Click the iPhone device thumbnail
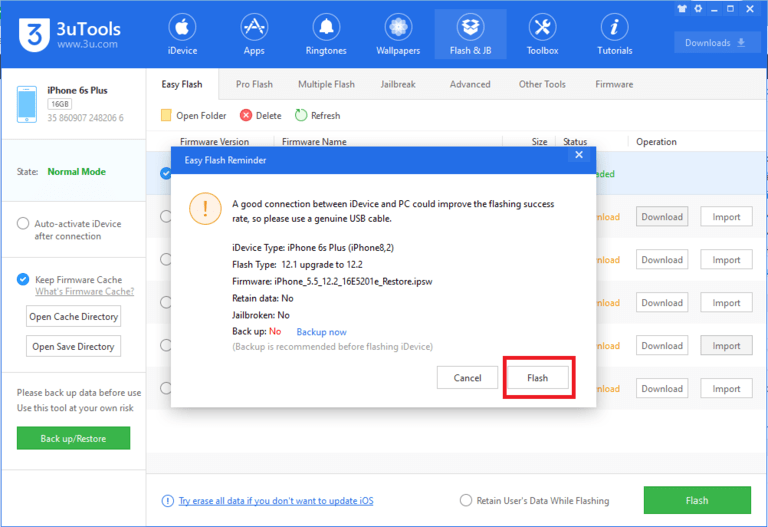The height and width of the screenshot is (527, 768). (27, 104)
